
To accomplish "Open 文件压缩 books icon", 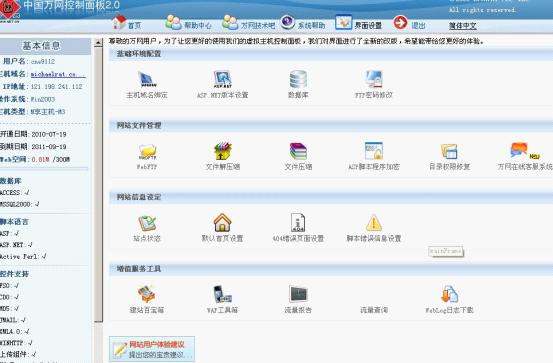I will (x=298, y=151).
